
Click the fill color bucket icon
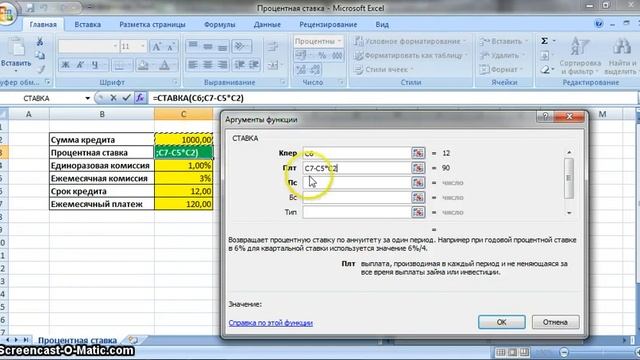point(143,65)
